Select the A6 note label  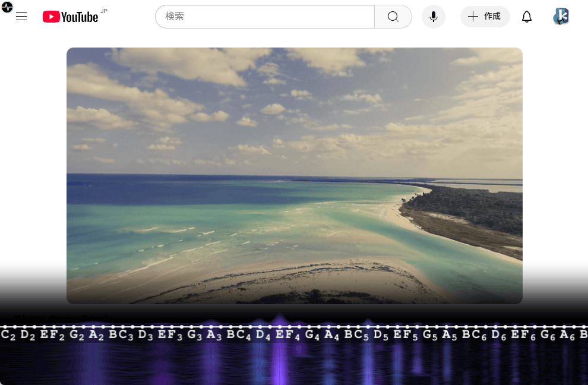pyautogui.click(x=567, y=334)
